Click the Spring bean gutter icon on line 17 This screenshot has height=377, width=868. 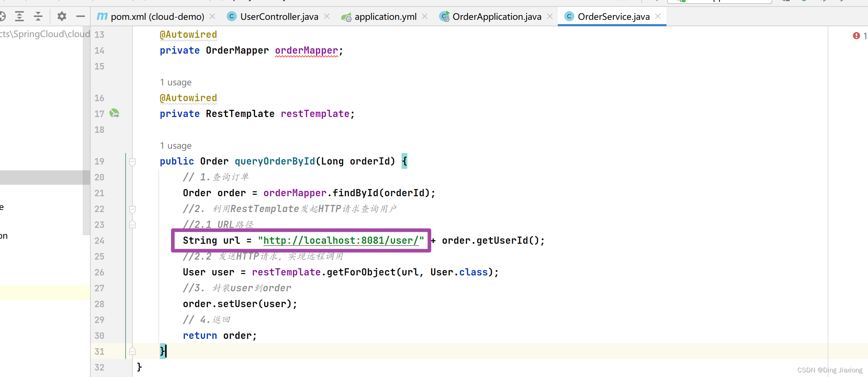point(114,113)
